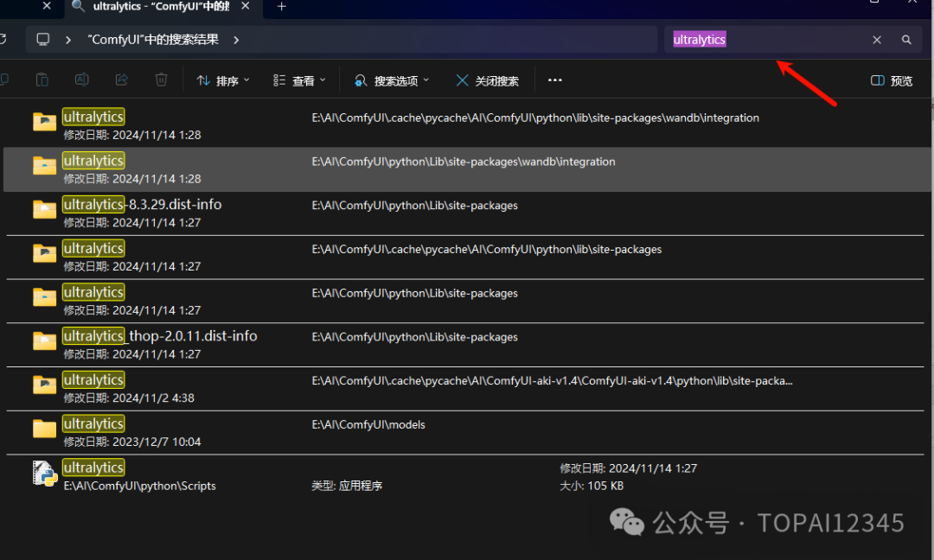Click the name ultralytics-8.3.29.dist-info
This screenshot has width=934, height=560.
(143, 204)
